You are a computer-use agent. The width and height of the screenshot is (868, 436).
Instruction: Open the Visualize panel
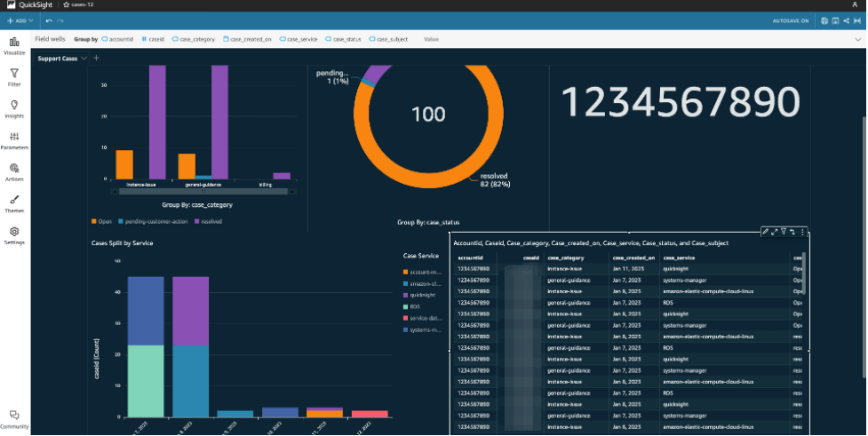[x=14, y=45]
